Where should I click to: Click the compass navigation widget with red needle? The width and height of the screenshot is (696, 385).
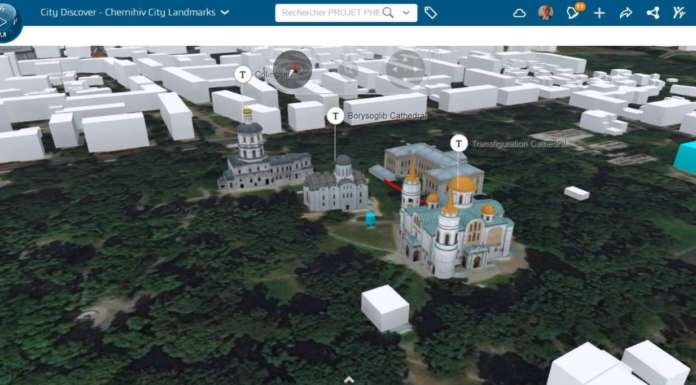292,69
